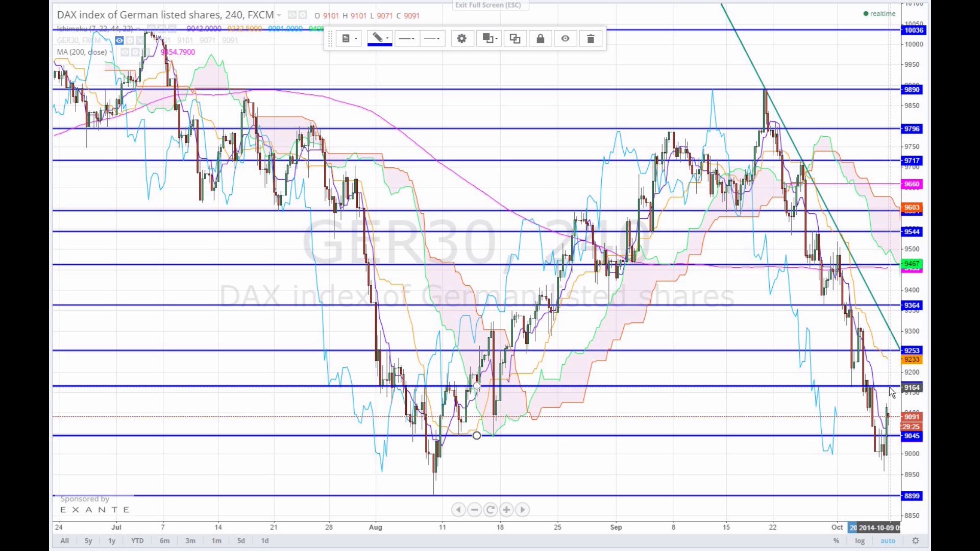
Task: Select the YTD time range
Action: (x=137, y=541)
